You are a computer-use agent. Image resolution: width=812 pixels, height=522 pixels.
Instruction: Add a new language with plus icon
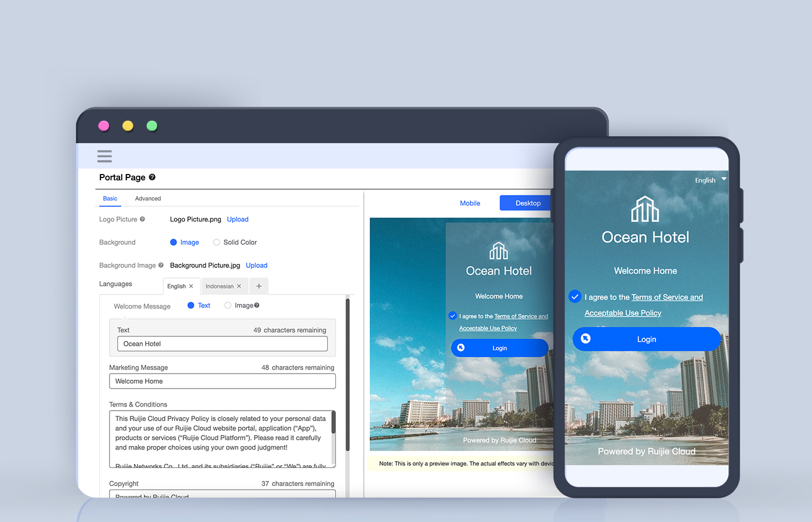click(x=259, y=286)
